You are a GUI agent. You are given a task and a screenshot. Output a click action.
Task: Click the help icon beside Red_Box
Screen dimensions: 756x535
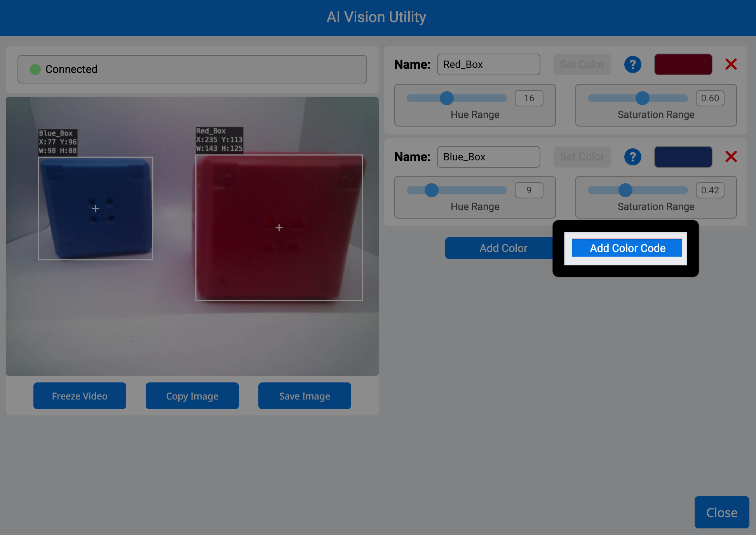pyautogui.click(x=632, y=64)
